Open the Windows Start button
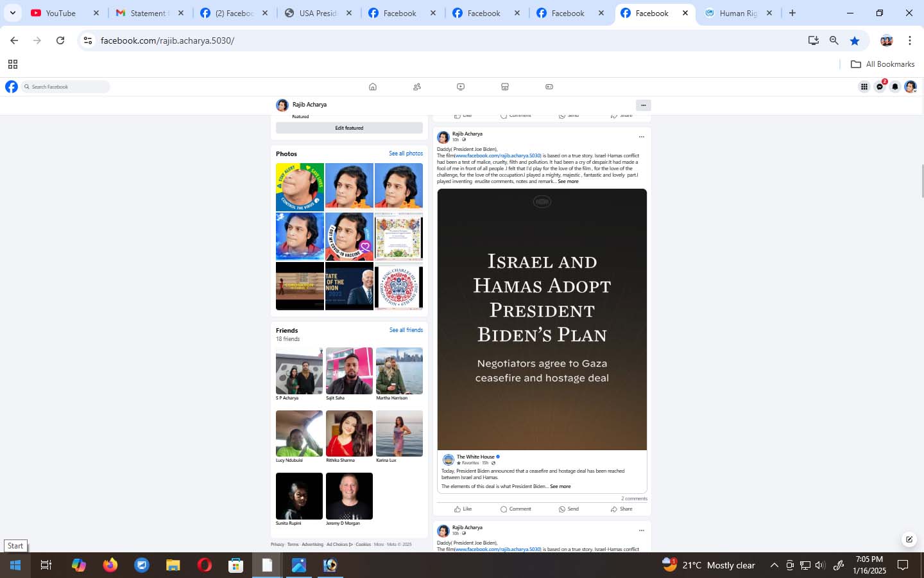This screenshot has width=924, height=578. point(15,565)
